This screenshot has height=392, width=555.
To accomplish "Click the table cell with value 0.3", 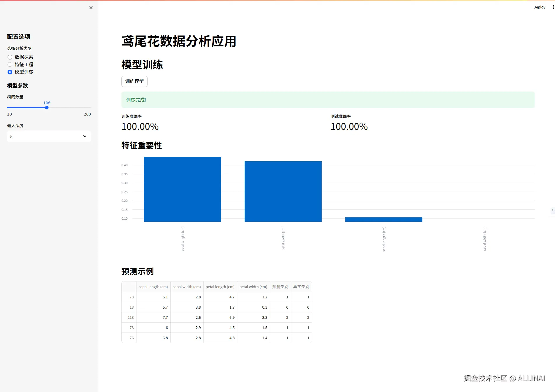I will coord(253,307).
